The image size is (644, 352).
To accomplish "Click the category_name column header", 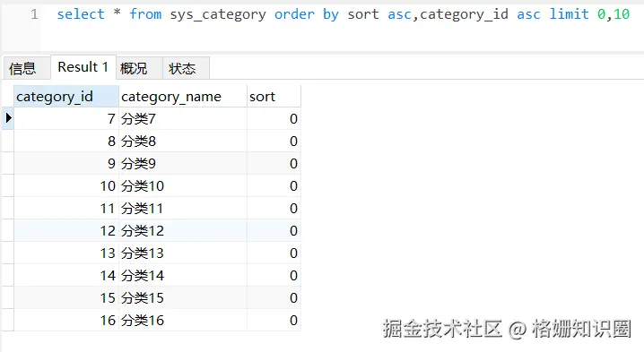I will (183, 97).
